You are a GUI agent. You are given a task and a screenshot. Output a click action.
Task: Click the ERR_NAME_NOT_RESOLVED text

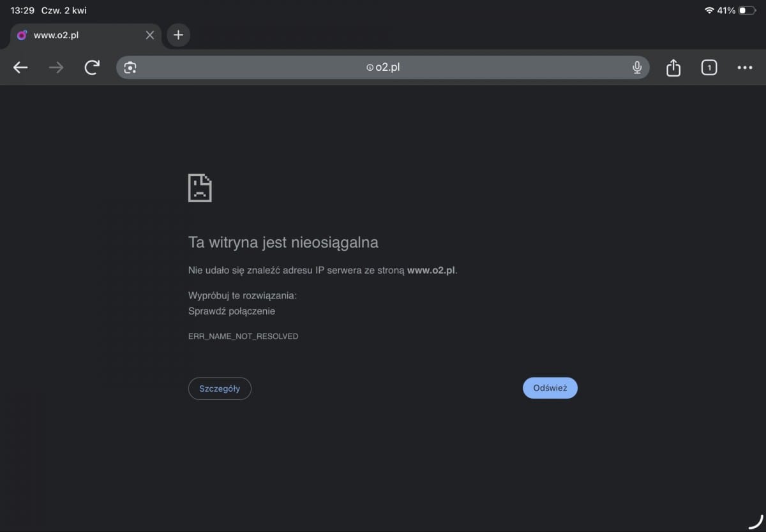point(243,336)
